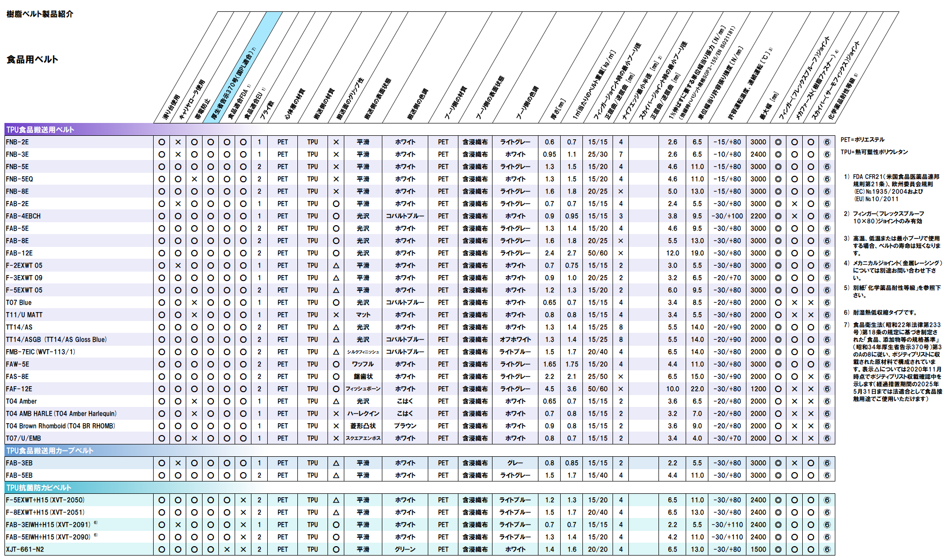The width and height of the screenshot is (944, 560).
Task: Click the FAF-12E product name
Action: (19, 389)
